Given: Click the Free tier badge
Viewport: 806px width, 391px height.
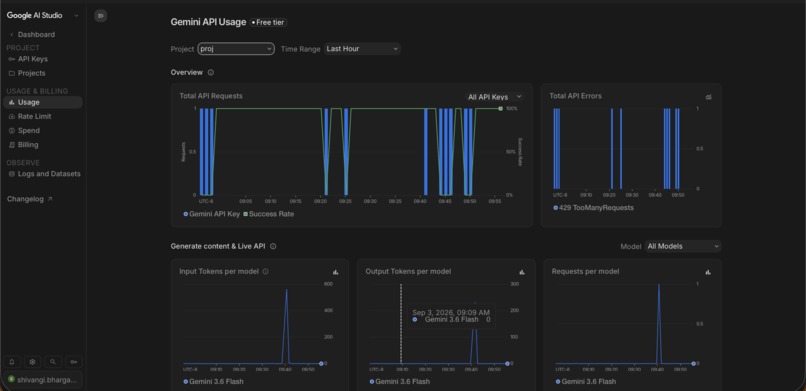Looking at the screenshot, I should click(x=268, y=23).
